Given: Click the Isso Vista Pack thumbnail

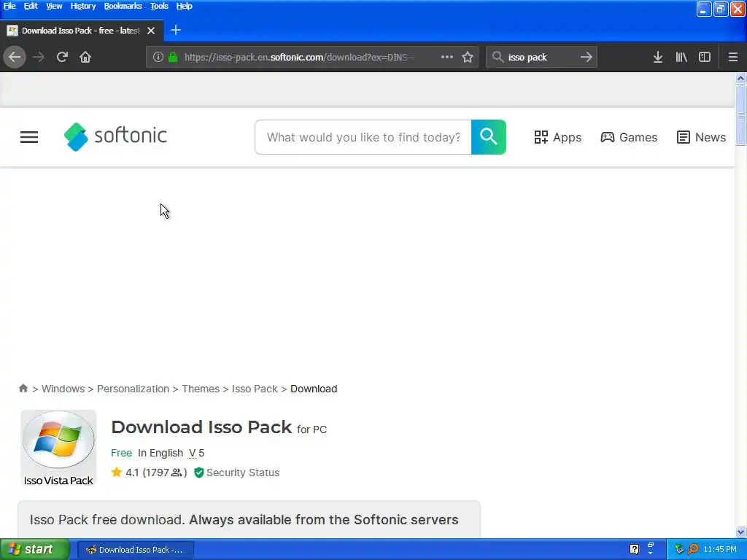Looking at the screenshot, I should click(58, 448).
